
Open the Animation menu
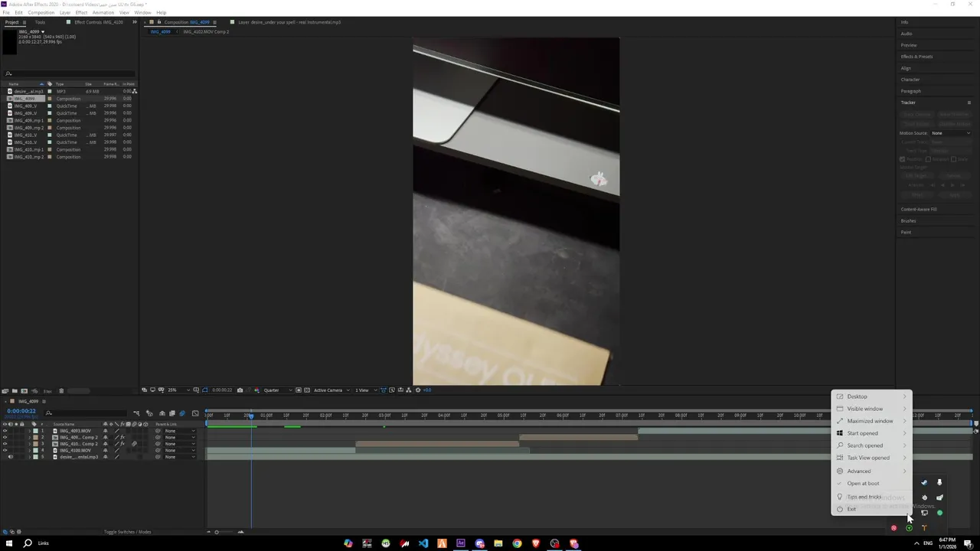tap(103, 13)
